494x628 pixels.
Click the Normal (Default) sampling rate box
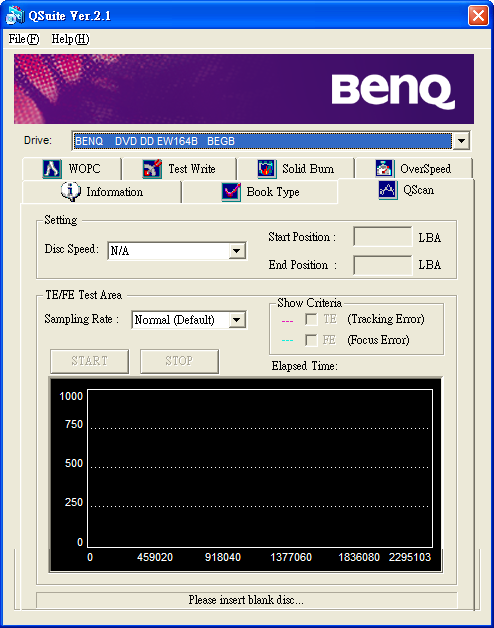[189, 320]
